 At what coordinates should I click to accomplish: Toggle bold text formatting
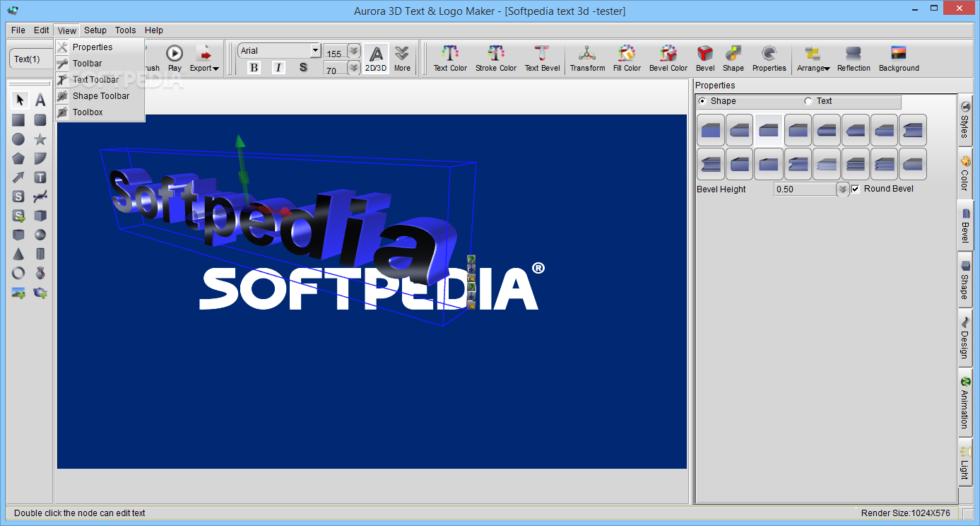pyautogui.click(x=254, y=67)
